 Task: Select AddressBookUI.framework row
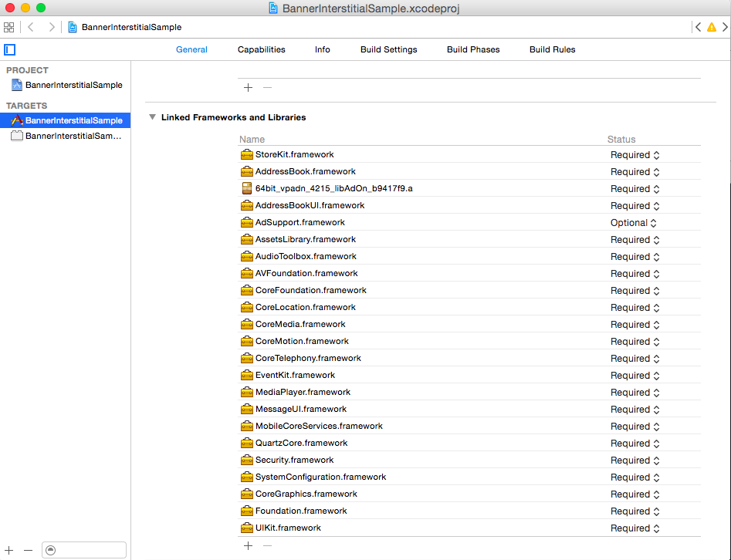(x=469, y=205)
